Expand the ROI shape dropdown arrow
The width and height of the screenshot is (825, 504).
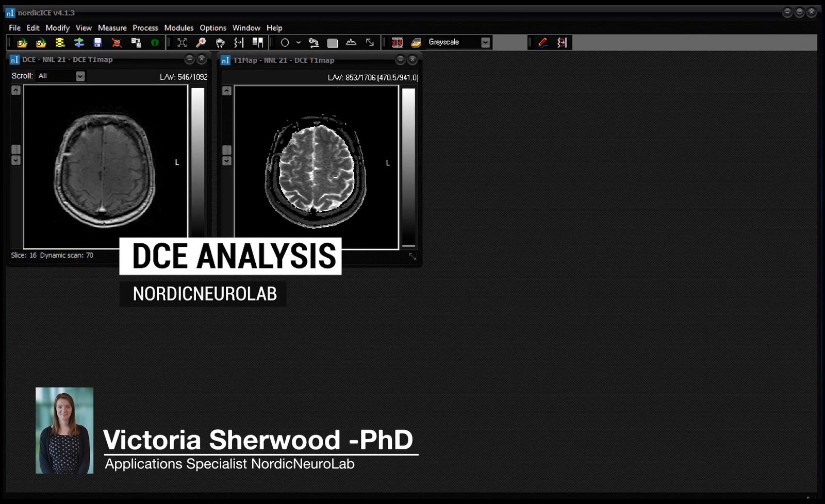coord(298,43)
